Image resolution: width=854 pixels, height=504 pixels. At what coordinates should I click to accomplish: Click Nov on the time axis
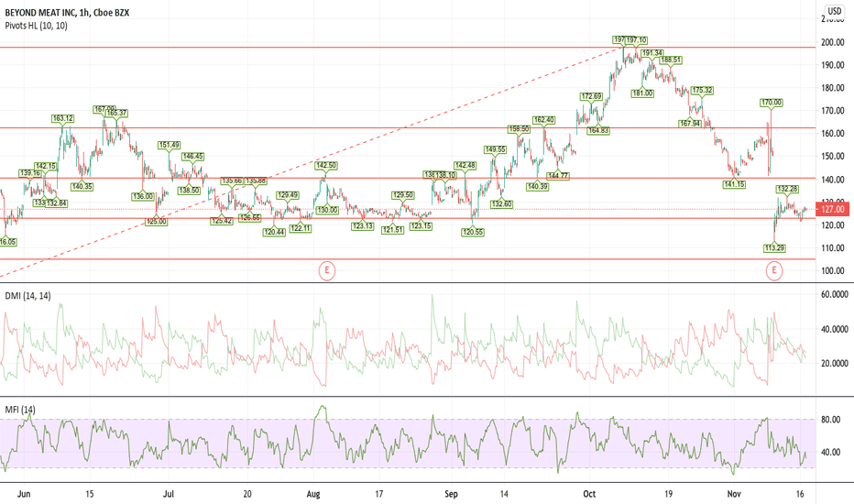click(x=734, y=494)
